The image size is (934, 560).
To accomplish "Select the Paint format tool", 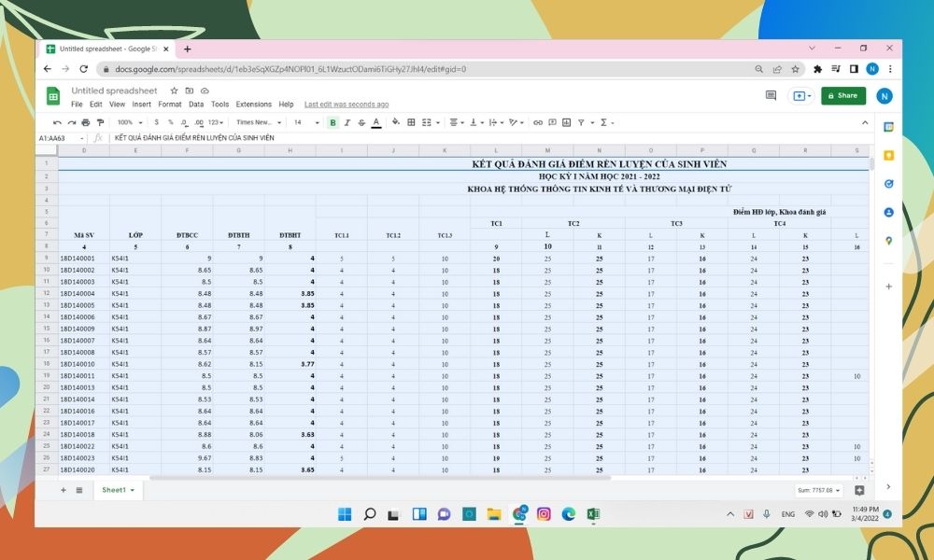I will [100, 122].
